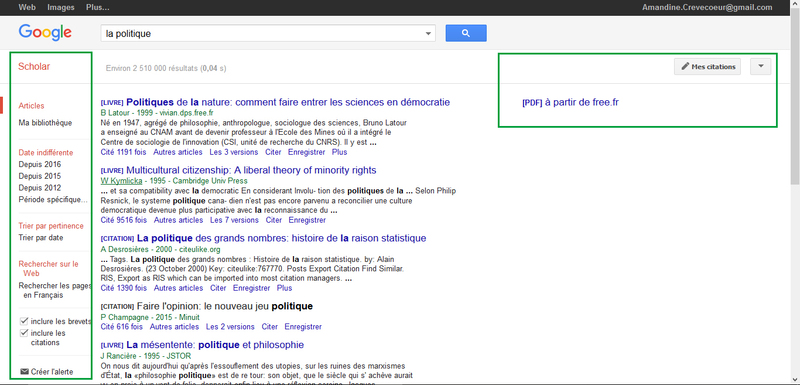Click 'Les 7 versions' link
The image size is (800, 385).
coord(235,220)
